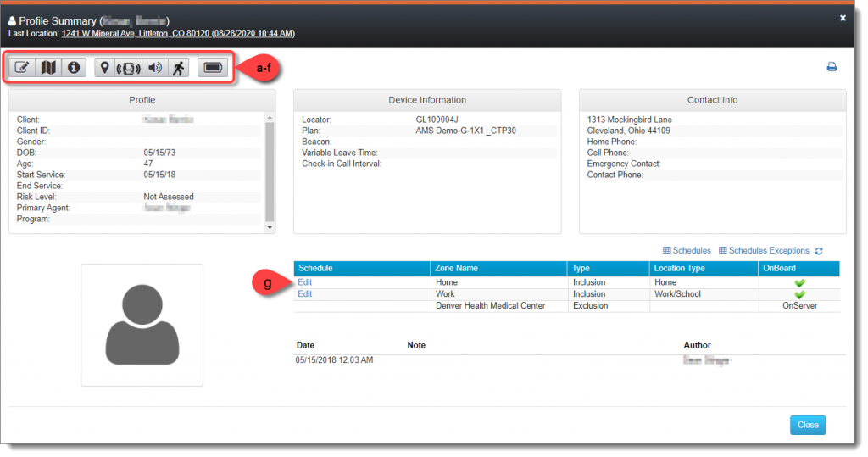
Task: Open the Schedules Exceptions link
Action: (764, 251)
